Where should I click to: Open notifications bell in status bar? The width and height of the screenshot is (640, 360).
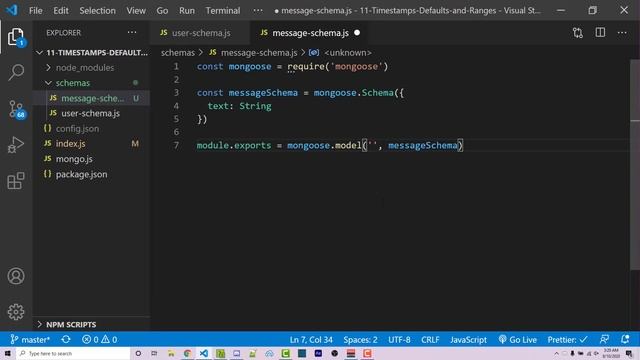click(x=624, y=339)
